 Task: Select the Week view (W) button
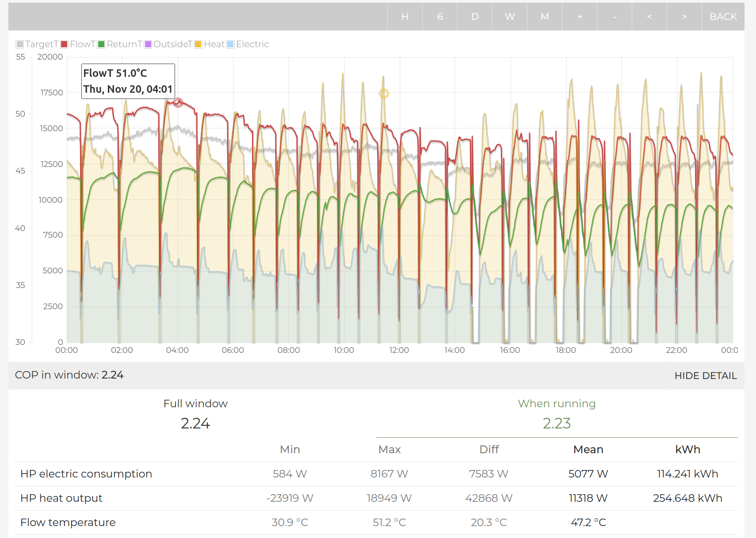509,17
